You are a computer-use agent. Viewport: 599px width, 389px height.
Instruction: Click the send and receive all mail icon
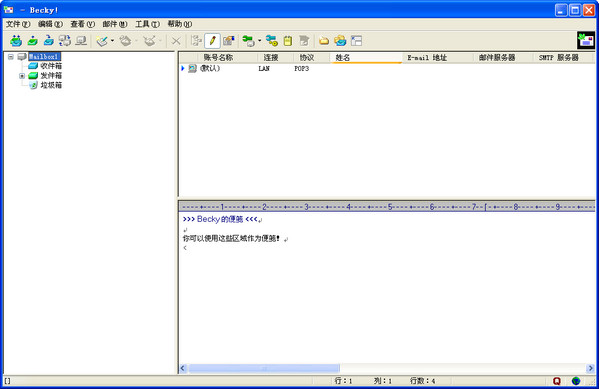[16, 41]
